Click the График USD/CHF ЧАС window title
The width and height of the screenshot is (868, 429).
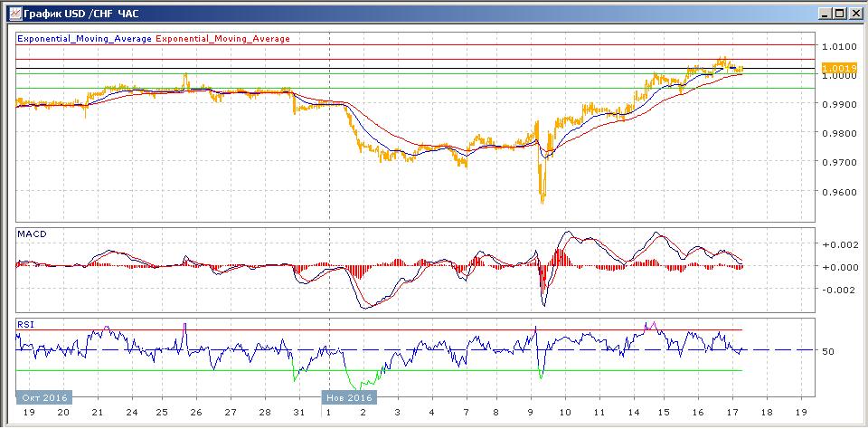[81, 14]
